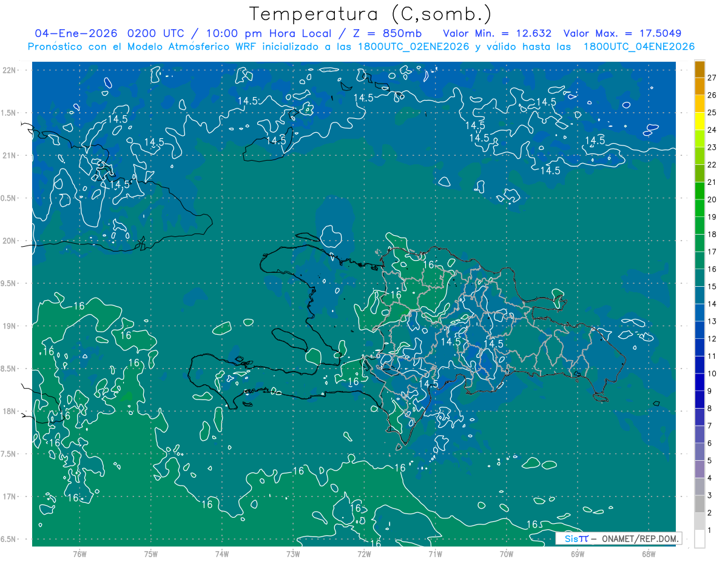The width and height of the screenshot is (728, 562).
Task: Click the "20N" latitude axis label
Action: point(10,241)
